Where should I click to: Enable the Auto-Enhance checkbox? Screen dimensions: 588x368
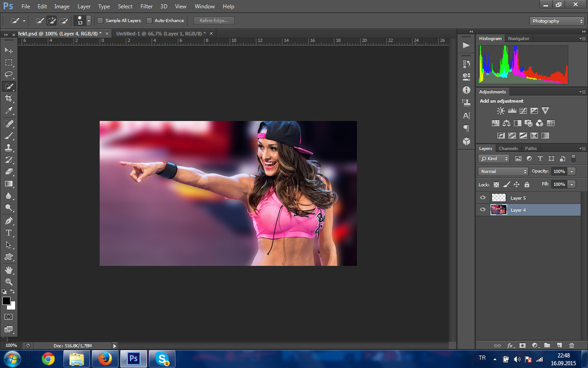pos(149,21)
